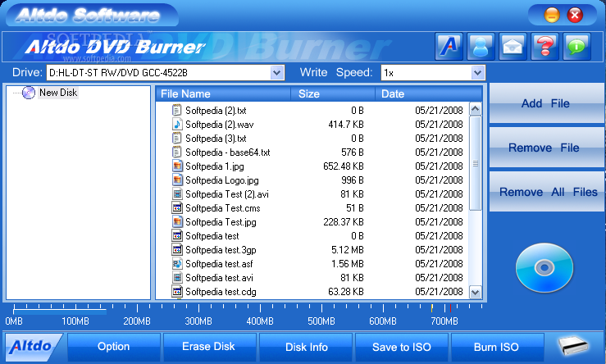Select file name 'Softpedia test.3gp'
Image resolution: width=606 pixels, height=364 pixels.
coord(221,249)
